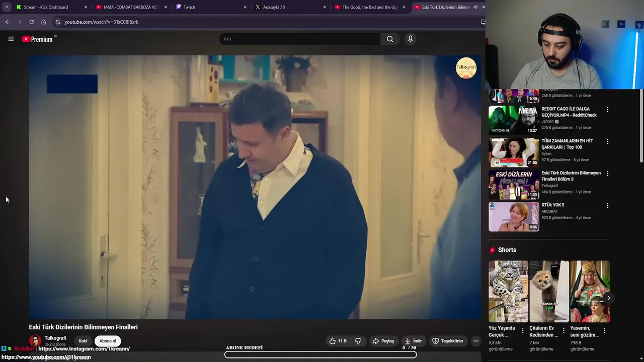Viewport: 644px width, 362px height.
Task: Share the video via Paylaş button
Action: (383, 341)
